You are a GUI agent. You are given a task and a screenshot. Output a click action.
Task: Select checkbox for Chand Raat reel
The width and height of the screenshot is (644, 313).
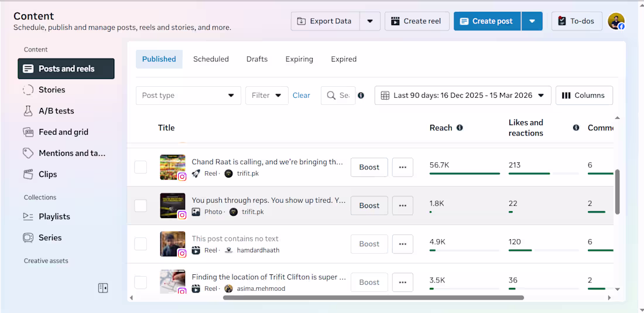point(141,168)
